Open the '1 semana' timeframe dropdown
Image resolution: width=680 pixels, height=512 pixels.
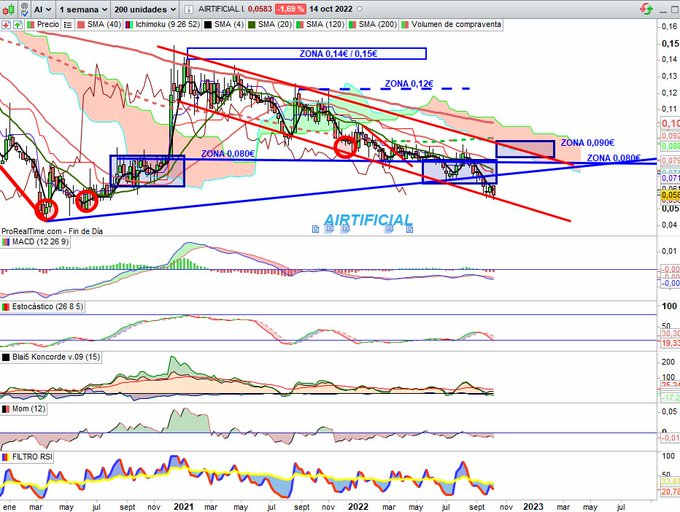82,9
